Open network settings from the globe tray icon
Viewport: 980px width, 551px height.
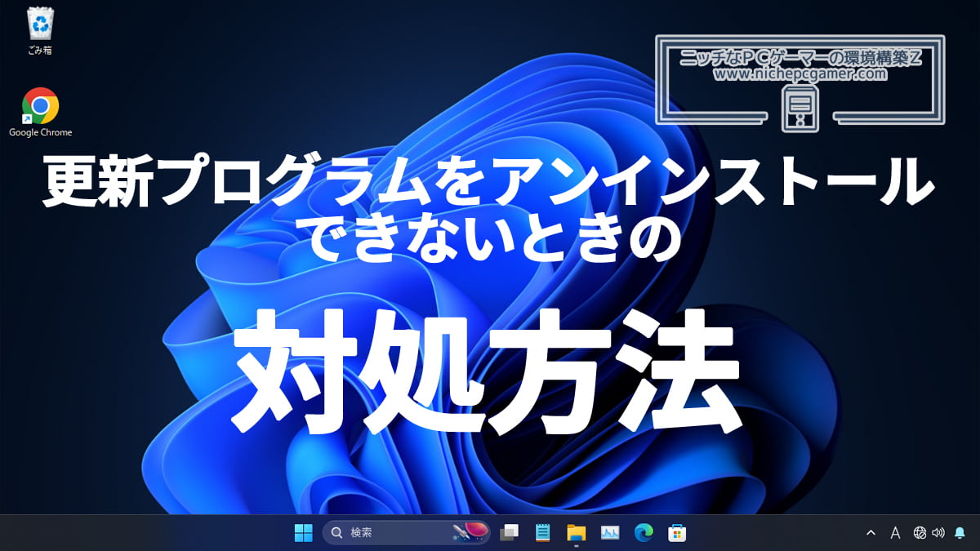coord(920,533)
